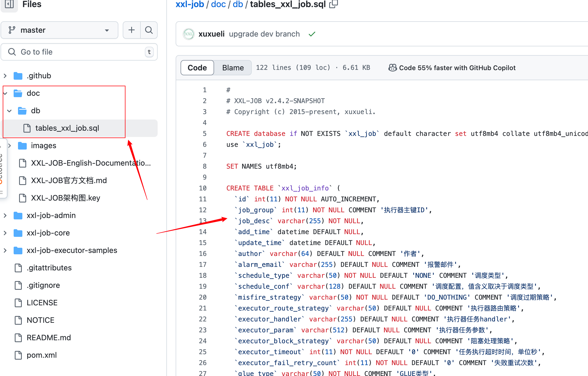Click line number 10
The width and height of the screenshot is (588, 376).
[x=203, y=188]
